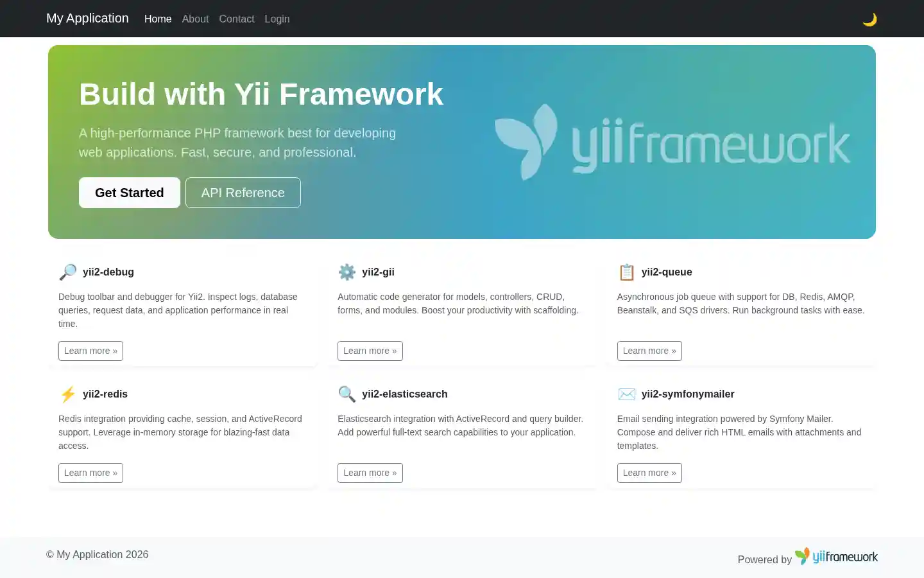
Task: Click the yii2-redis card title
Action: [105, 394]
